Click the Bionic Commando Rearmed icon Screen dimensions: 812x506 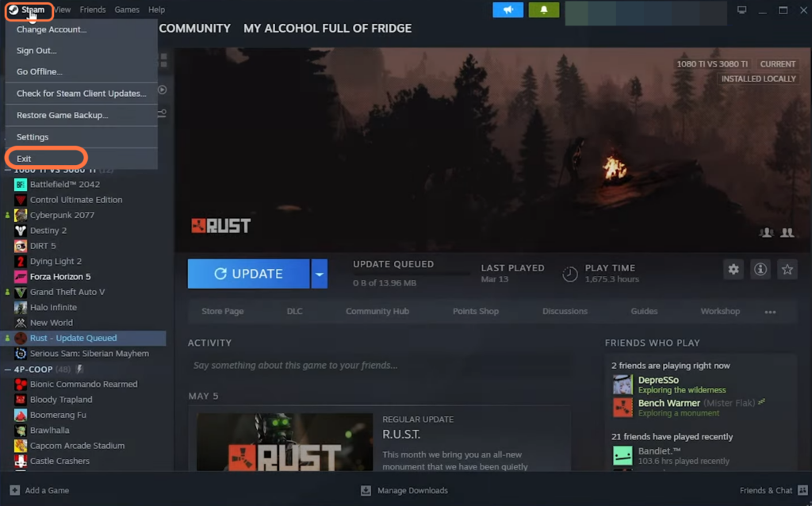pyautogui.click(x=20, y=385)
